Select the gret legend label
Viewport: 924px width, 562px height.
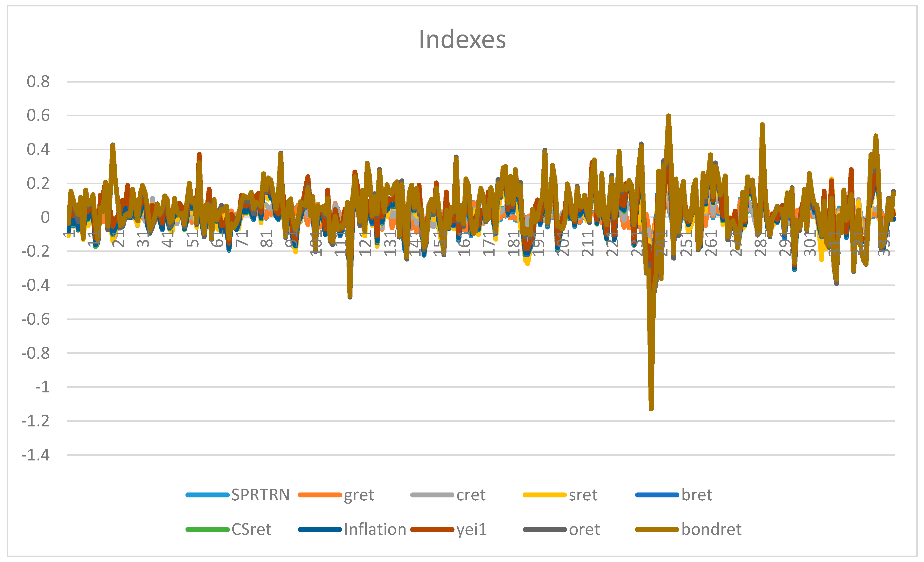pos(358,495)
